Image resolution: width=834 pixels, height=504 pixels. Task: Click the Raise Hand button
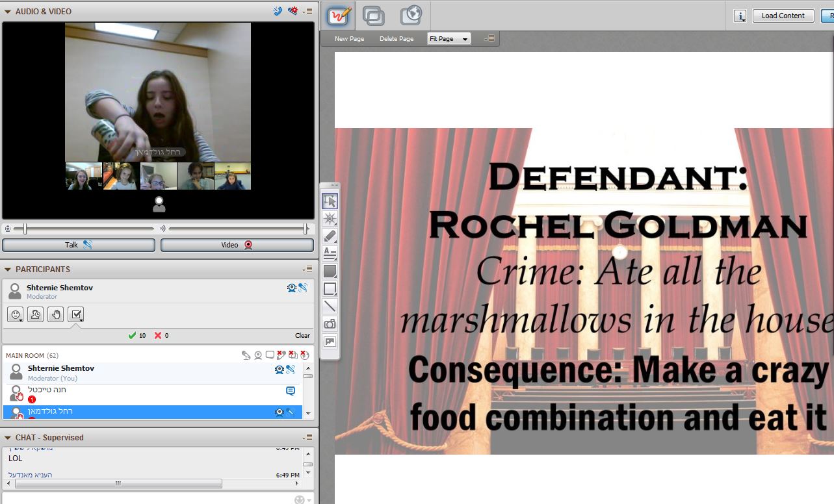point(56,315)
